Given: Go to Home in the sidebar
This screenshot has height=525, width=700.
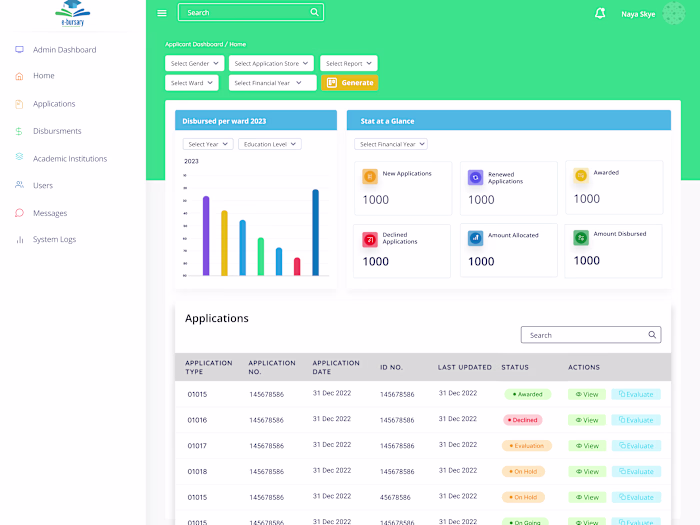Looking at the screenshot, I should click(x=44, y=76).
